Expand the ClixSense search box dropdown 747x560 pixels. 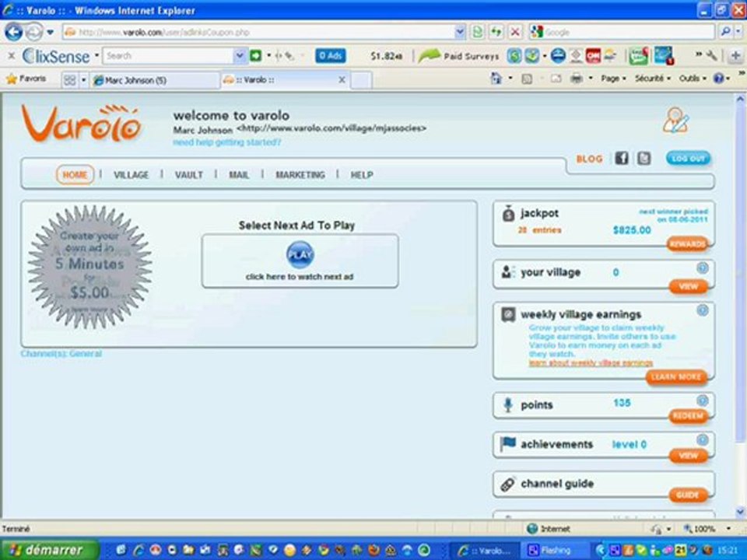(240, 56)
